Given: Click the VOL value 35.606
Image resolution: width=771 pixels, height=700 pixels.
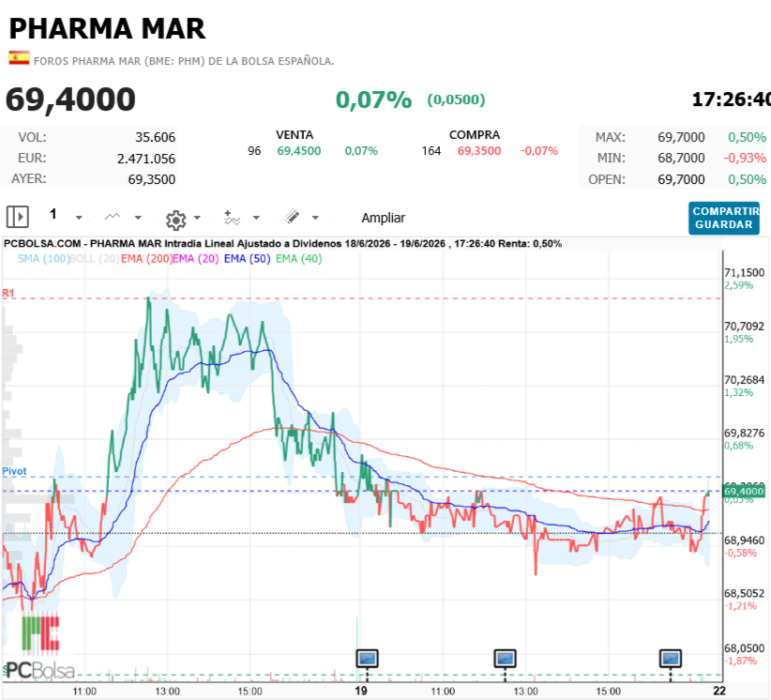Looking at the screenshot, I should [x=156, y=137].
